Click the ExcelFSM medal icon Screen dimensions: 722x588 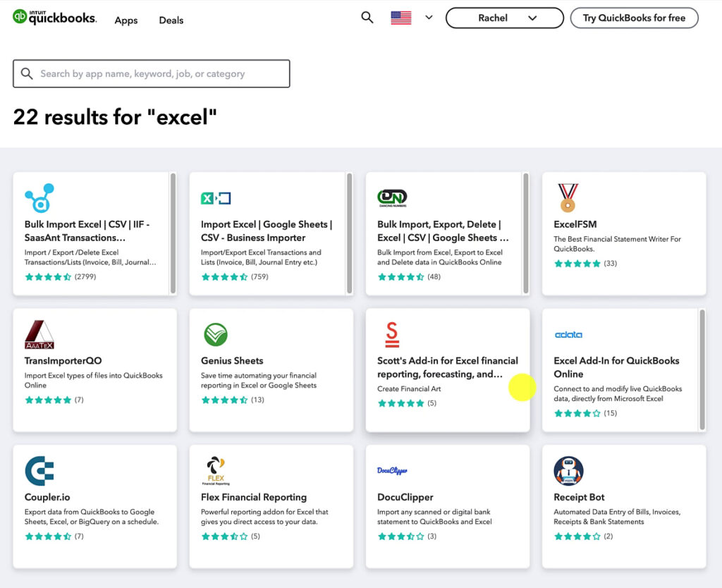click(566, 197)
